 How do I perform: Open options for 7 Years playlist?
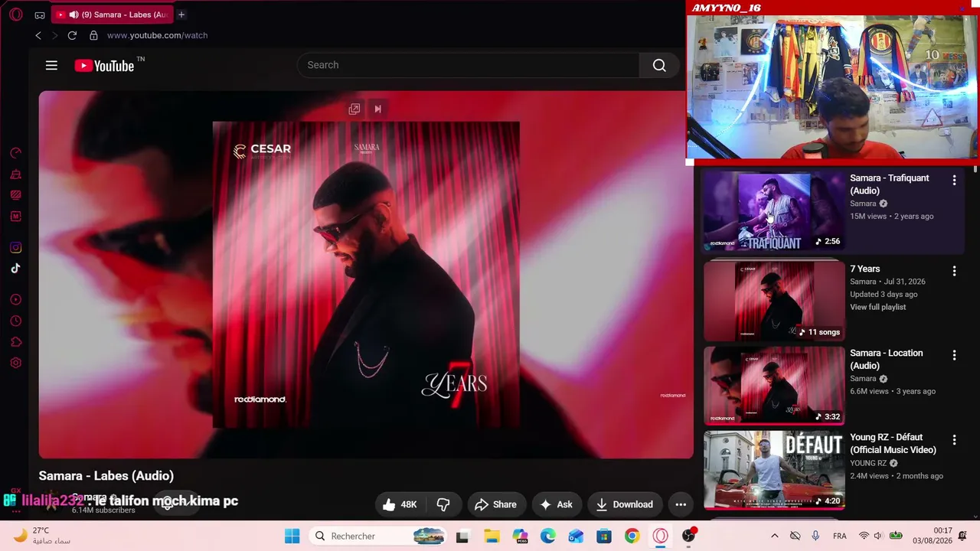(x=954, y=271)
